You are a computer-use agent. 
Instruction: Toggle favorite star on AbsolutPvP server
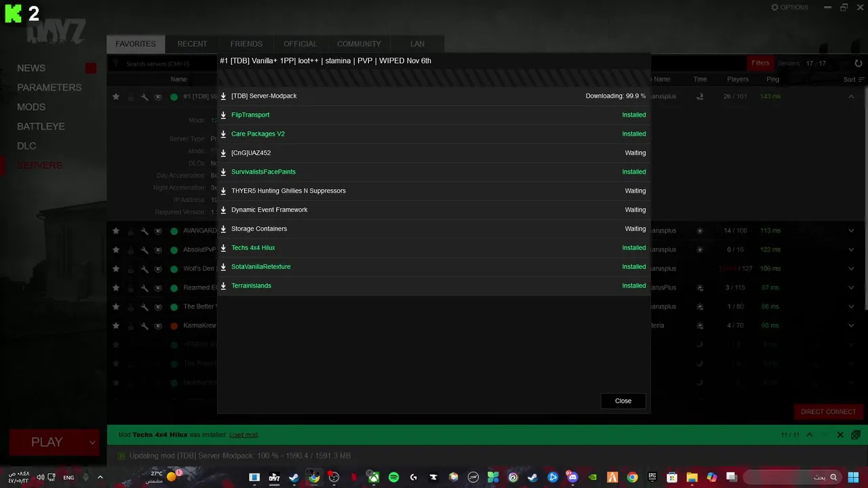coord(116,250)
